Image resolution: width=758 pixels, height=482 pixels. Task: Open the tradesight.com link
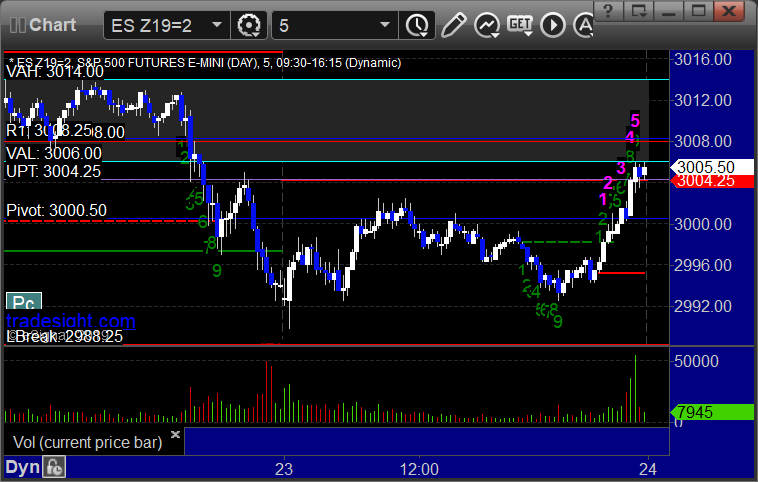point(71,321)
